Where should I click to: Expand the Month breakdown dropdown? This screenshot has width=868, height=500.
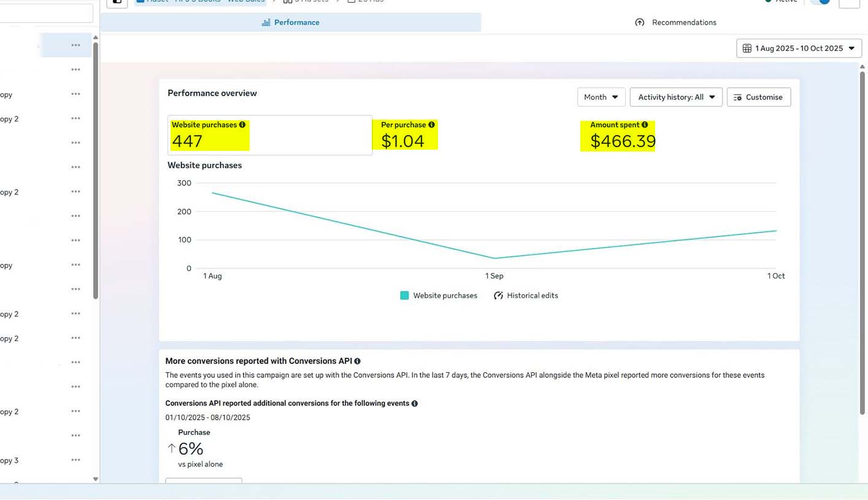pyautogui.click(x=601, y=97)
